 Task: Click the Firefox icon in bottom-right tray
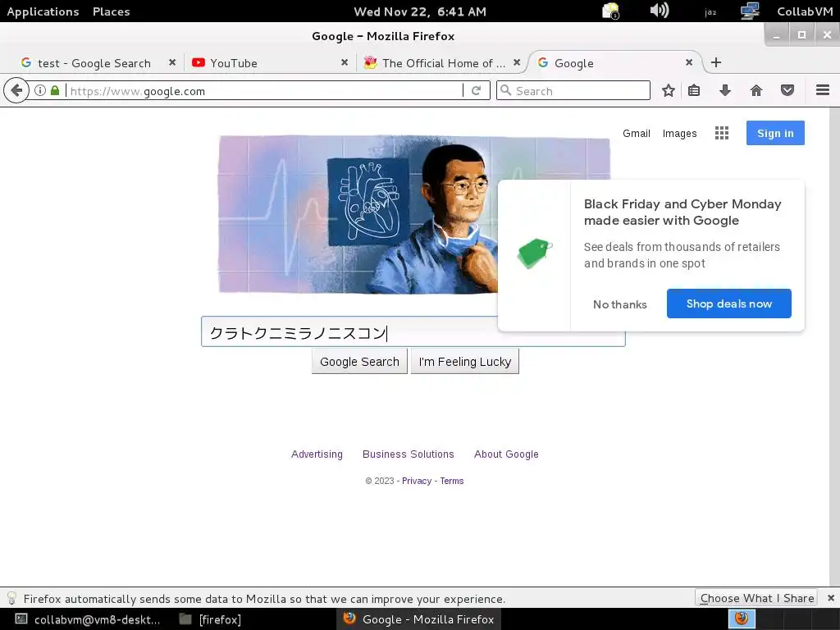point(742,619)
